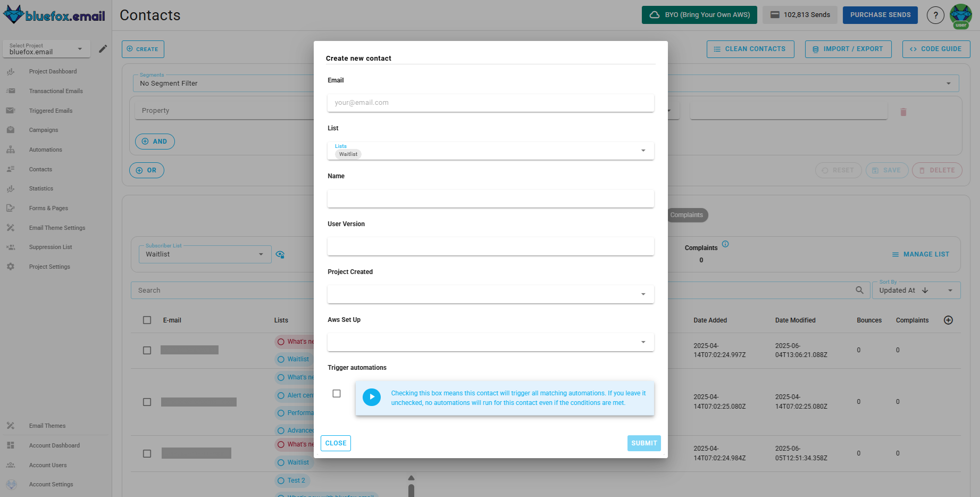Click the trash icon on the filter row
980x497 pixels.
coord(903,111)
